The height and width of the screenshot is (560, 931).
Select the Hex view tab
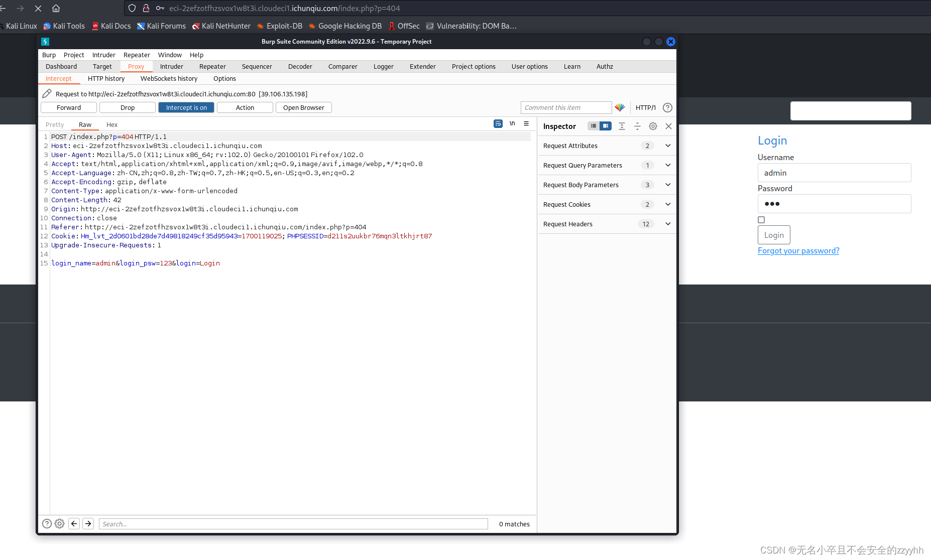tap(112, 124)
